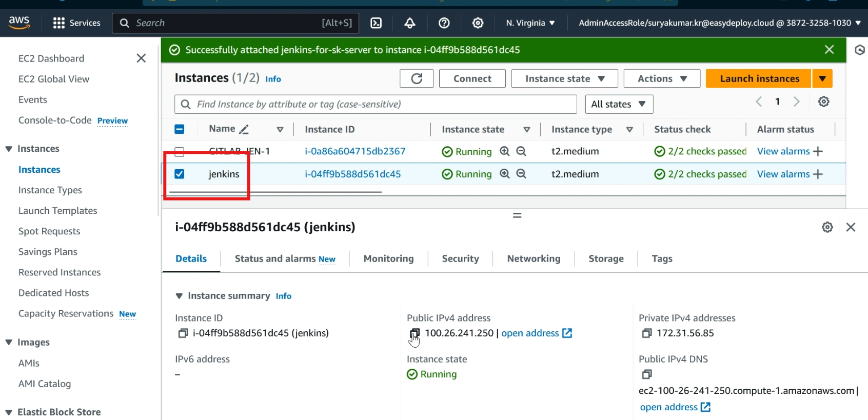
Task: Open console settings gear in top bar
Action: pos(478,23)
